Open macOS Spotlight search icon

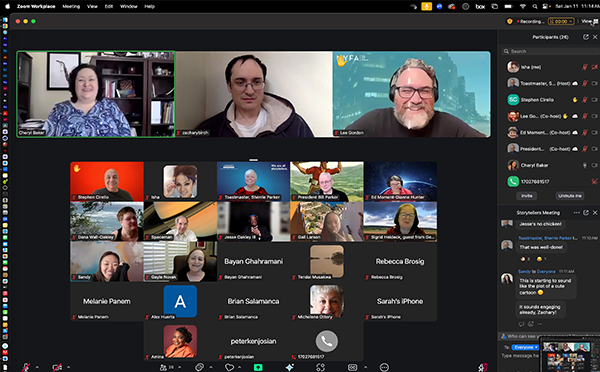pyautogui.click(x=535, y=6)
